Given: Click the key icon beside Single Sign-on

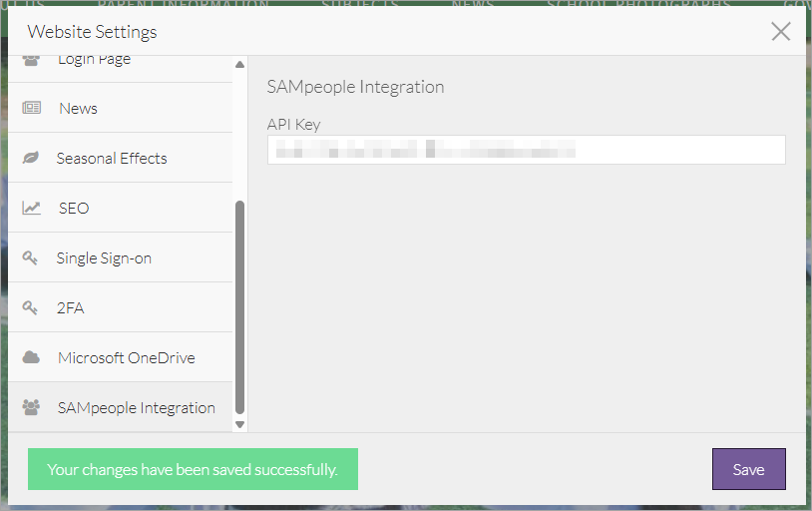Looking at the screenshot, I should point(31,258).
